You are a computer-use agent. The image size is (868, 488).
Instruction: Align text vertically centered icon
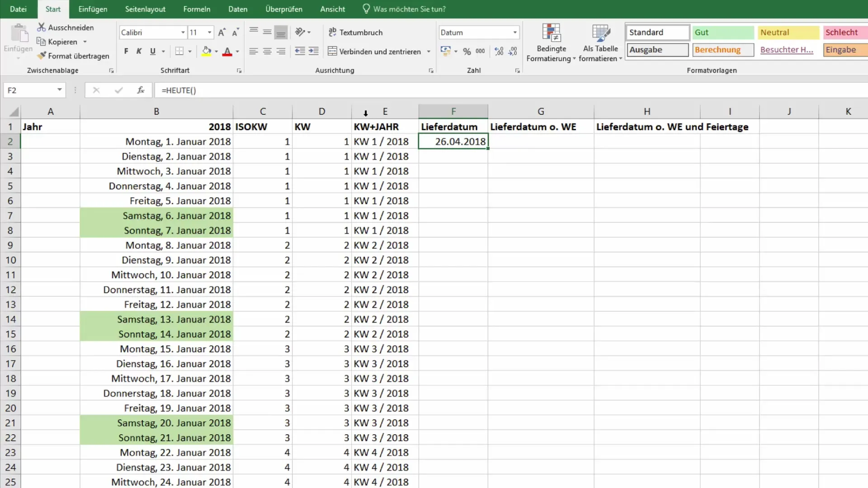[267, 32]
